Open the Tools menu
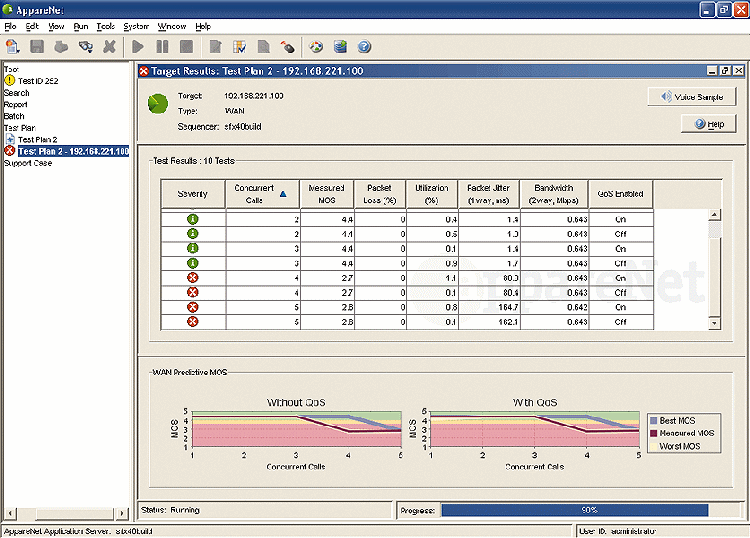Viewport: 750px width, 538px height. tap(105, 26)
